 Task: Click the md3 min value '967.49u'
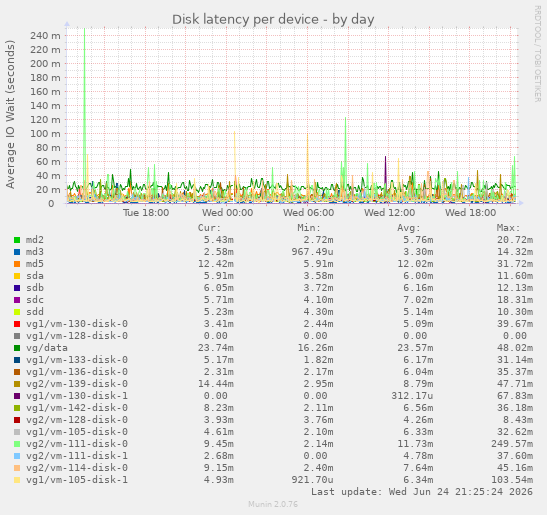click(x=312, y=252)
